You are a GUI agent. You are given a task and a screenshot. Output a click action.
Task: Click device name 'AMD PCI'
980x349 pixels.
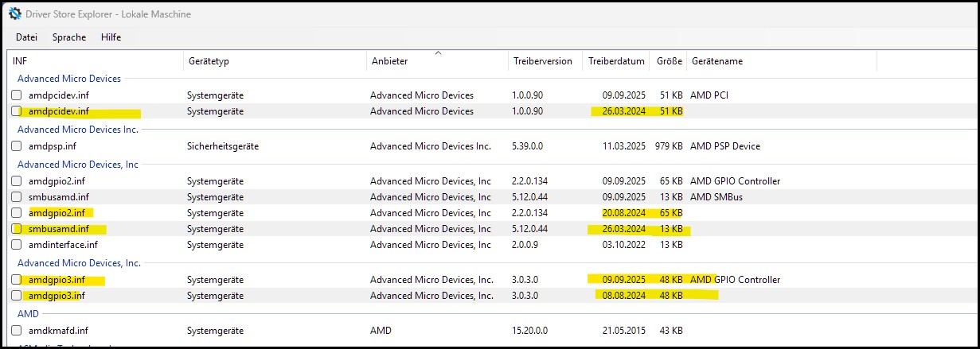[x=709, y=95]
